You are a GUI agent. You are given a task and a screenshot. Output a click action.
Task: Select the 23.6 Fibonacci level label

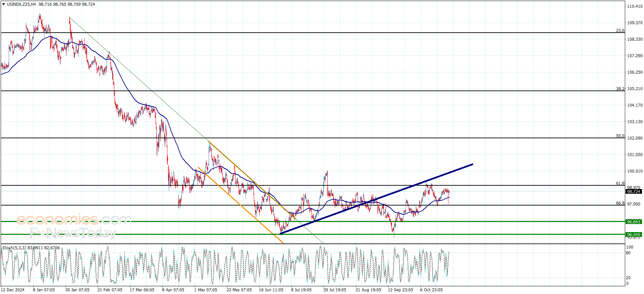620,31
